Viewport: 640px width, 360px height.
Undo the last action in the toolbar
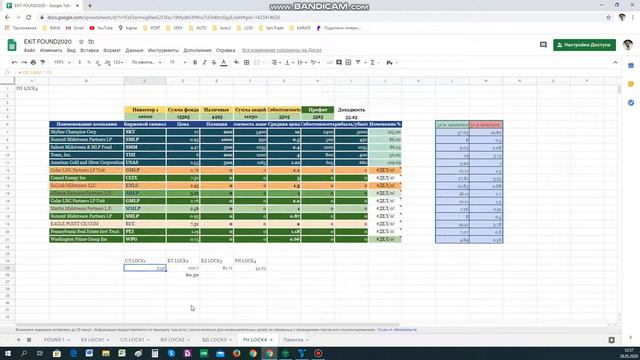click(x=15, y=62)
